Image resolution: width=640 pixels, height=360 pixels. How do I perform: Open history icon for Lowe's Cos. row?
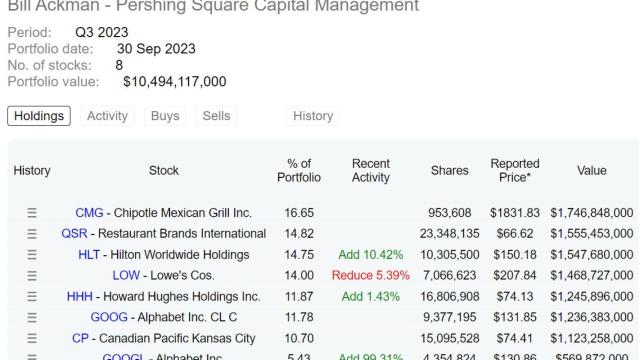point(32,276)
